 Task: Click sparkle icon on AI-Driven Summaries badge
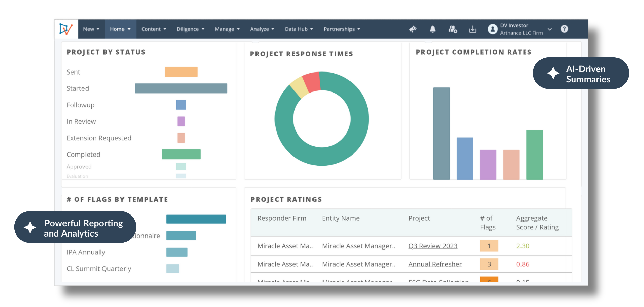point(553,73)
